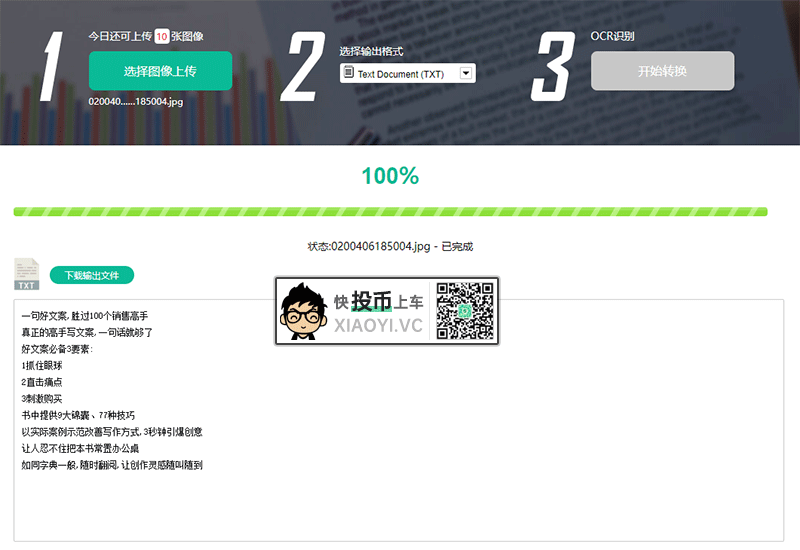Click the red 10 remaining uploads badge
The width and height of the screenshot is (800, 550).
click(x=162, y=36)
